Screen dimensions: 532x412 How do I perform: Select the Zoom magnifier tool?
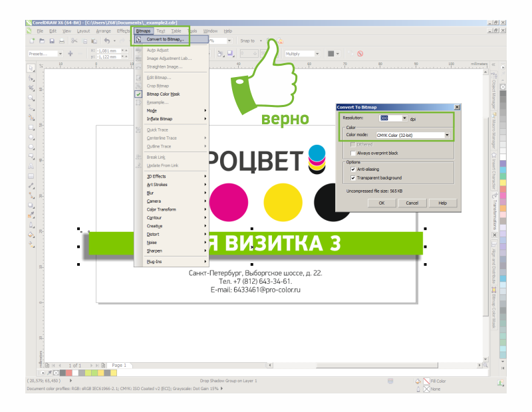pos(31,98)
